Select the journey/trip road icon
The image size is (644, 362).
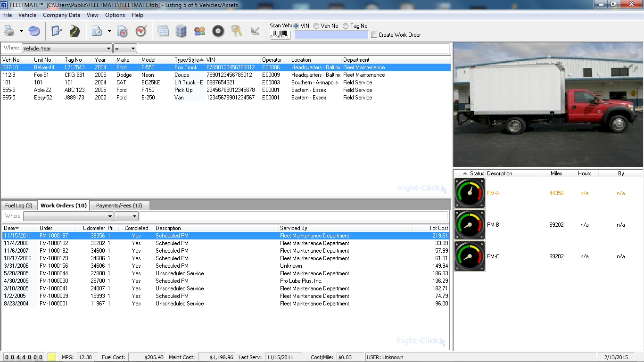tap(74, 31)
